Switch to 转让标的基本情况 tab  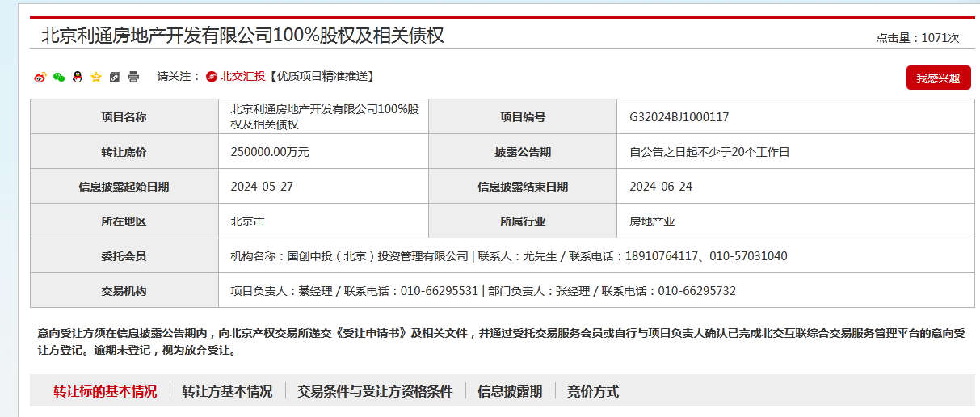pyautogui.click(x=105, y=391)
